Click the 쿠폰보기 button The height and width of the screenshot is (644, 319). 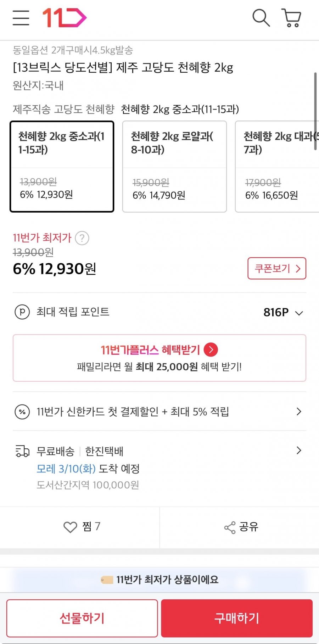coord(277,268)
